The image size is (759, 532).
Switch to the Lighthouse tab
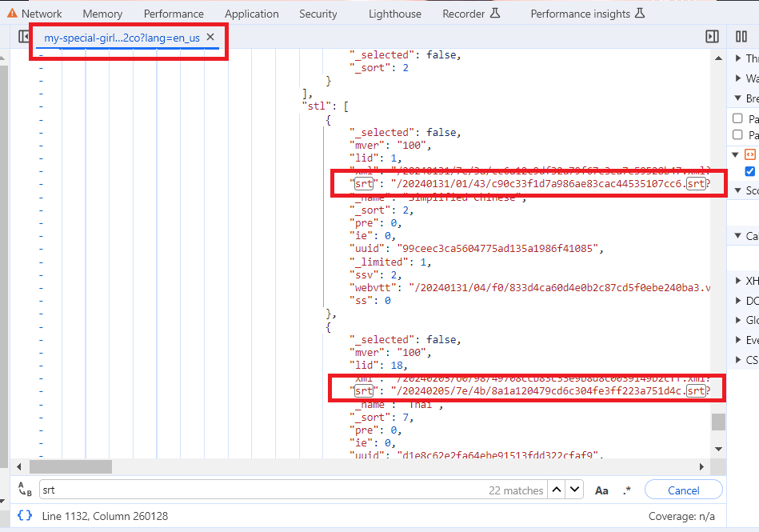(395, 14)
